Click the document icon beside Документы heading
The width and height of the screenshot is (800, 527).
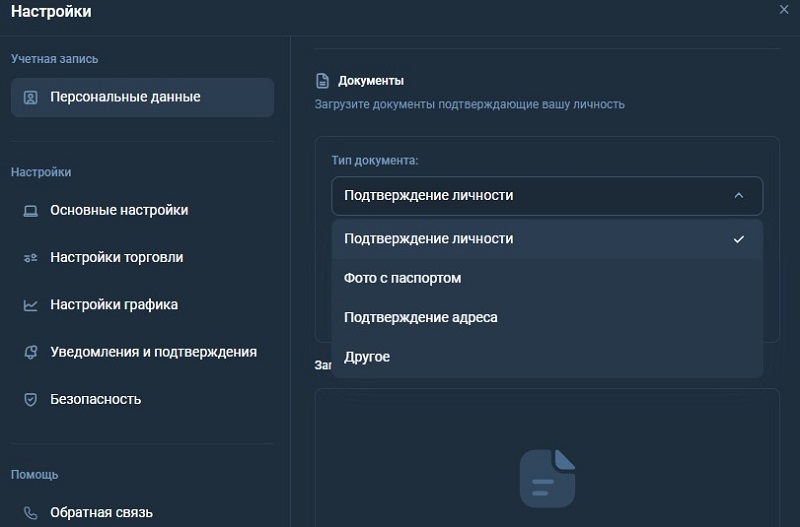click(322, 81)
